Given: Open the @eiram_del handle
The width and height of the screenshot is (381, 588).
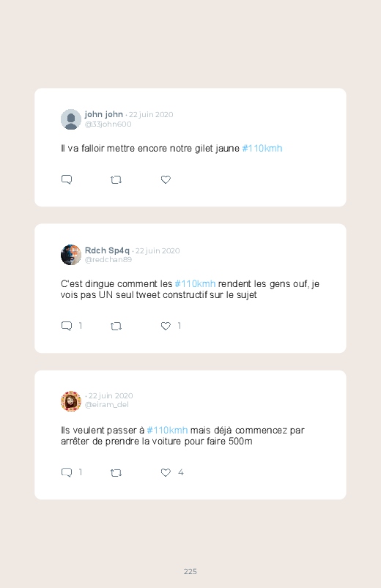Looking at the screenshot, I should coord(106,405).
